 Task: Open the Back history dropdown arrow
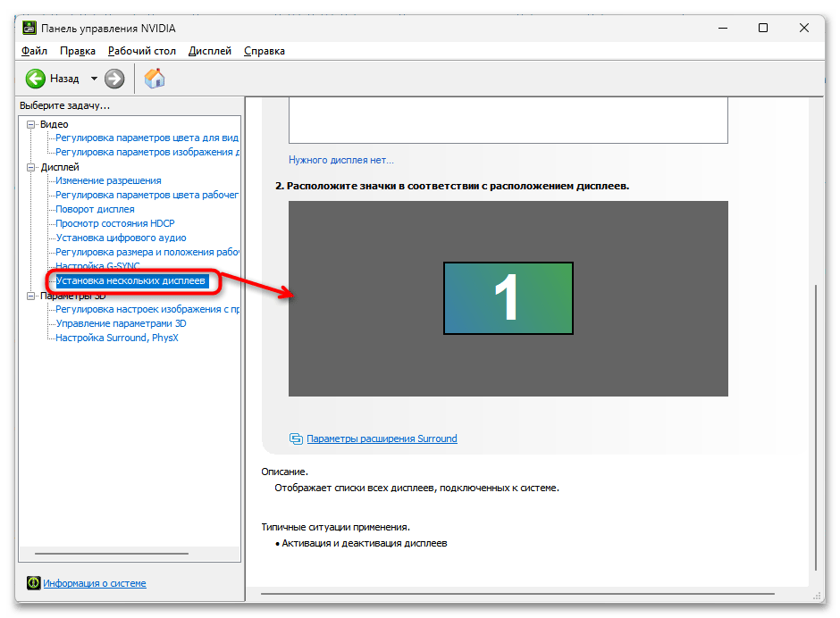(94, 79)
